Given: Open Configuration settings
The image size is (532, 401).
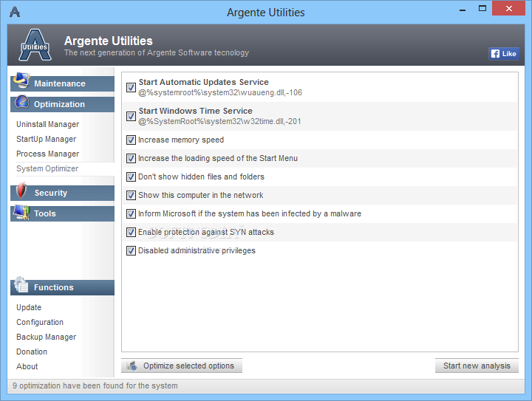Looking at the screenshot, I should [40, 322].
